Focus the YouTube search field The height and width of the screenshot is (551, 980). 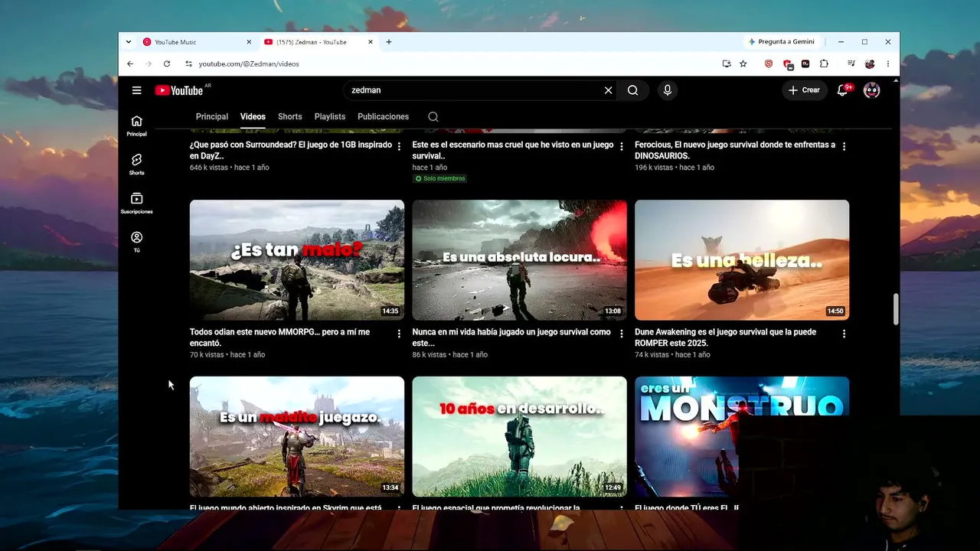475,90
